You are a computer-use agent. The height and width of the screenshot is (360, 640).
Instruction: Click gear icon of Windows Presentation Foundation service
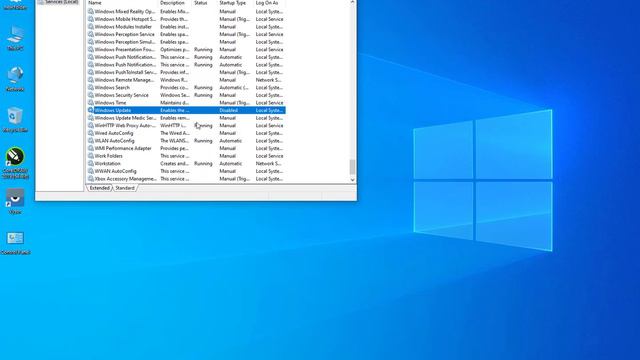pos(91,49)
